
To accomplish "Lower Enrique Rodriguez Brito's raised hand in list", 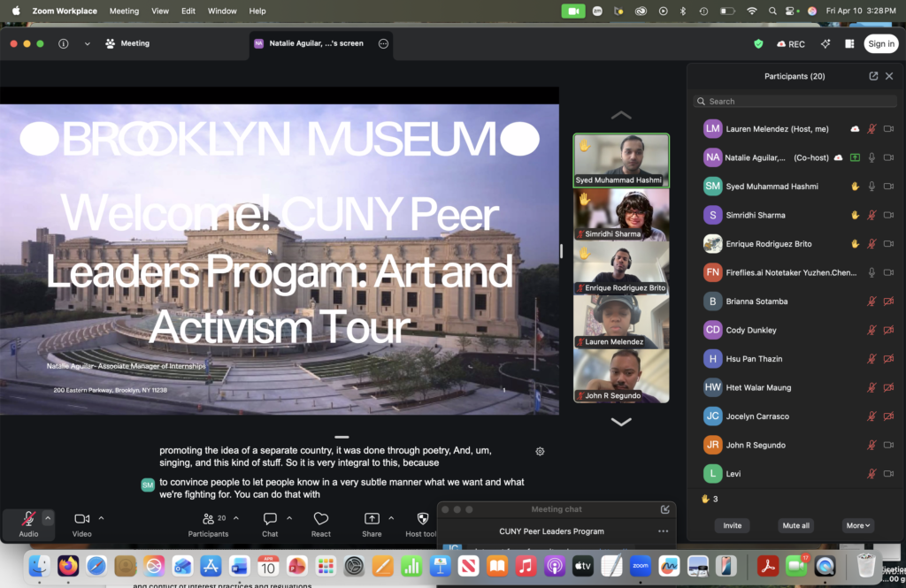I will coord(855,244).
